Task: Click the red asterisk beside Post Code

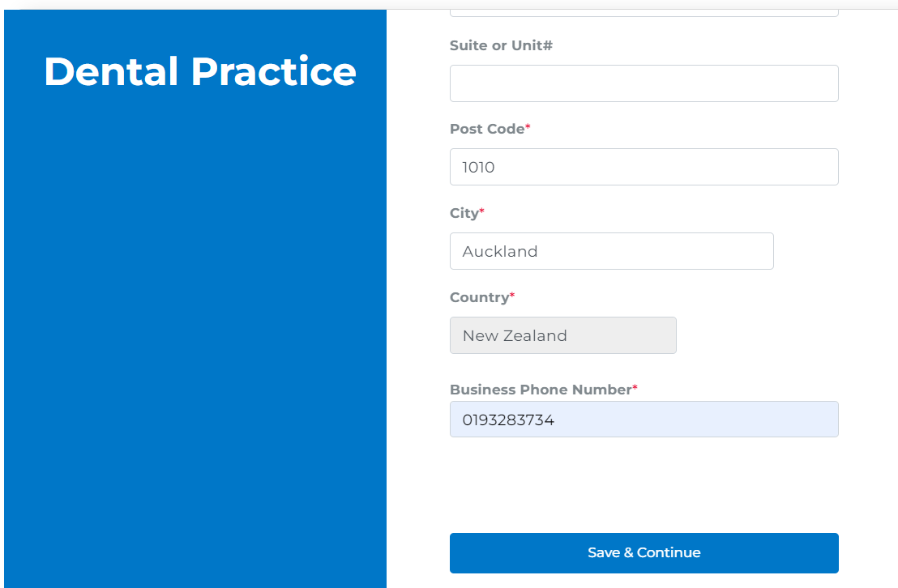Action: pyautogui.click(x=528, y=128)
